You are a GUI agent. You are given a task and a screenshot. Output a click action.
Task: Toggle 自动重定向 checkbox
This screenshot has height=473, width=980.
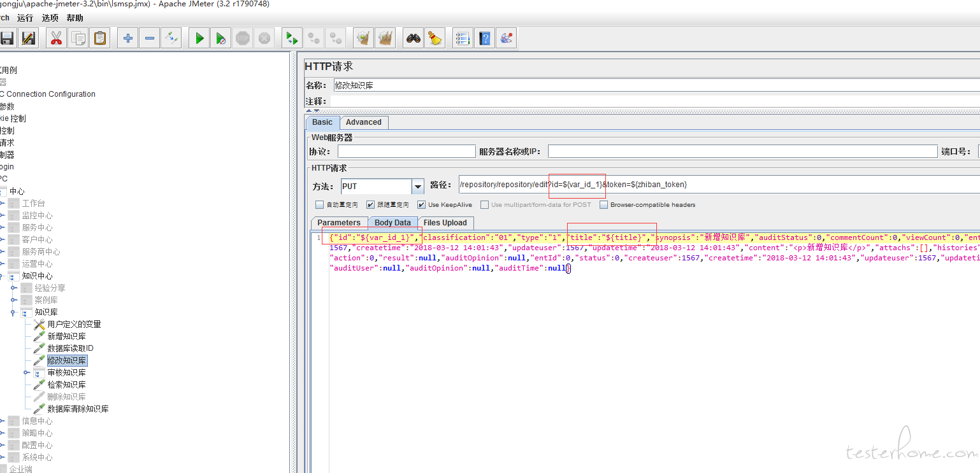319,205
